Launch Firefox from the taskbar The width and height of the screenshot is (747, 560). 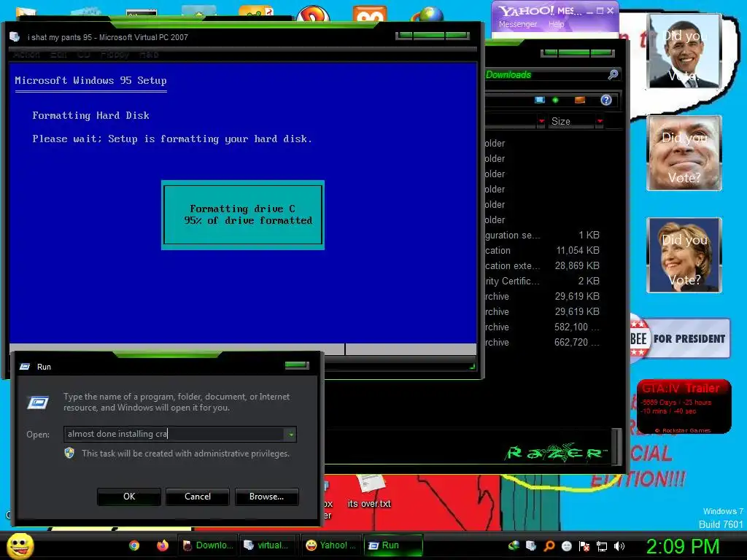pyautogui.click(x=163, y=545)
